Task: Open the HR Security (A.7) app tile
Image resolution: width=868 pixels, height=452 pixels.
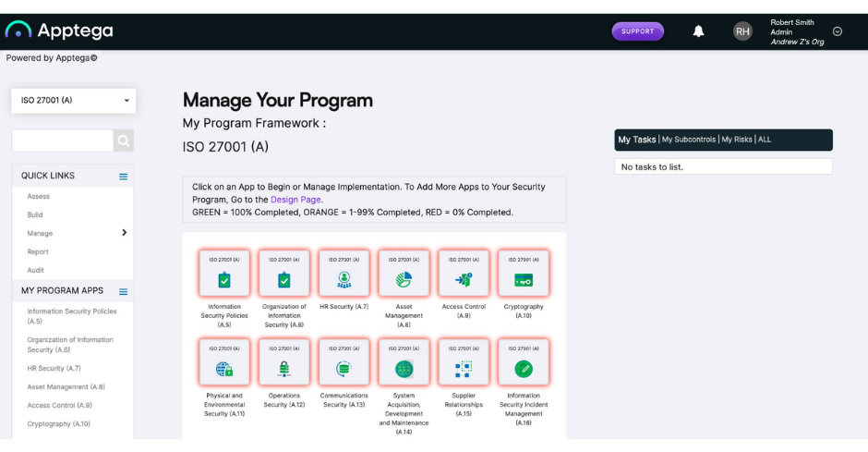Action: 344,273
